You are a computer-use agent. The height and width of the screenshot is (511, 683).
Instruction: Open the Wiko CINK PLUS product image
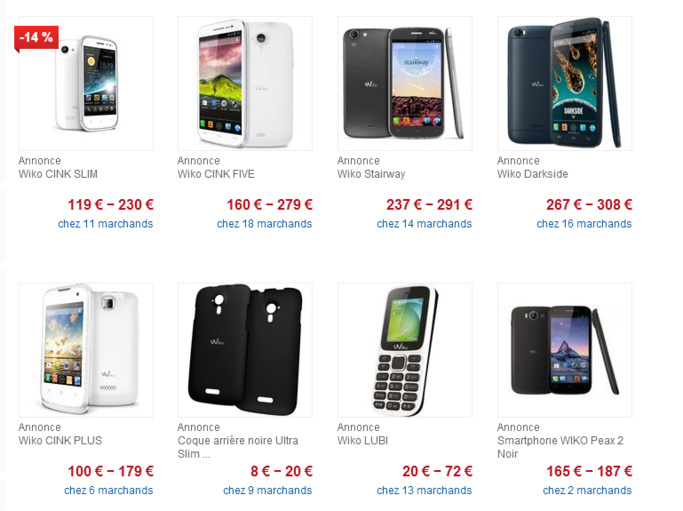pyautogui.click(x=86, y=350)
